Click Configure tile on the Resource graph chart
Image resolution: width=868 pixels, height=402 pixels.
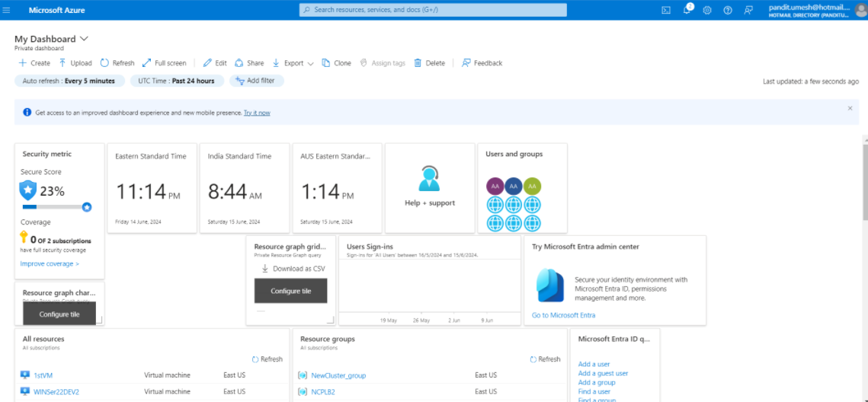(x=59, y=314)
